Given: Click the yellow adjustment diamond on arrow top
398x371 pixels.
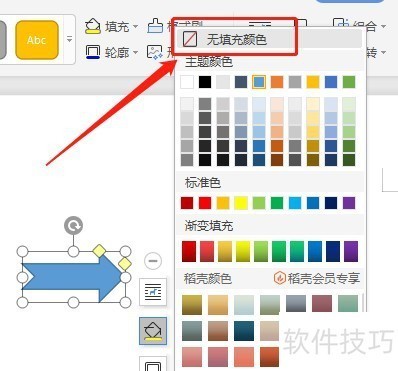Looking at the screenshot, I should tap(99, 251).
